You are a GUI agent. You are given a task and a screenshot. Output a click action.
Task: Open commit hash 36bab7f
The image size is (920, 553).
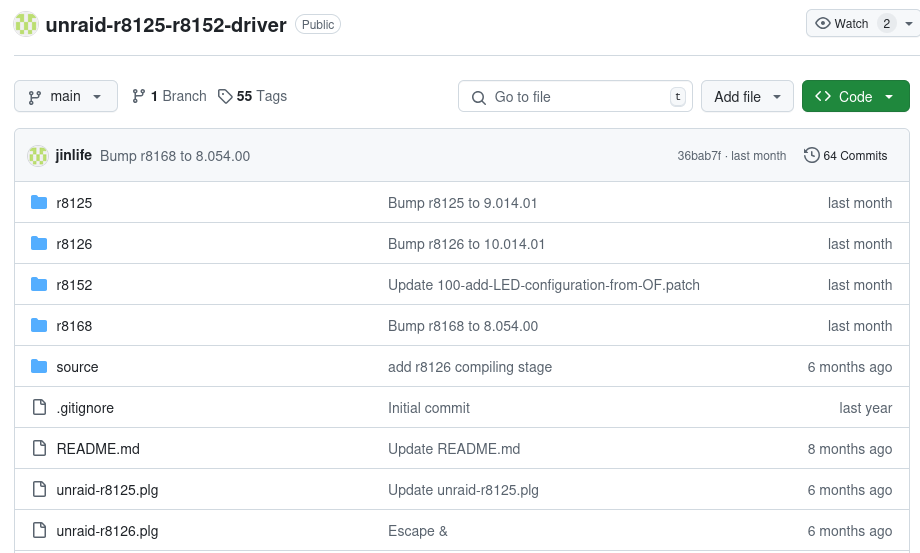point(699,155)
